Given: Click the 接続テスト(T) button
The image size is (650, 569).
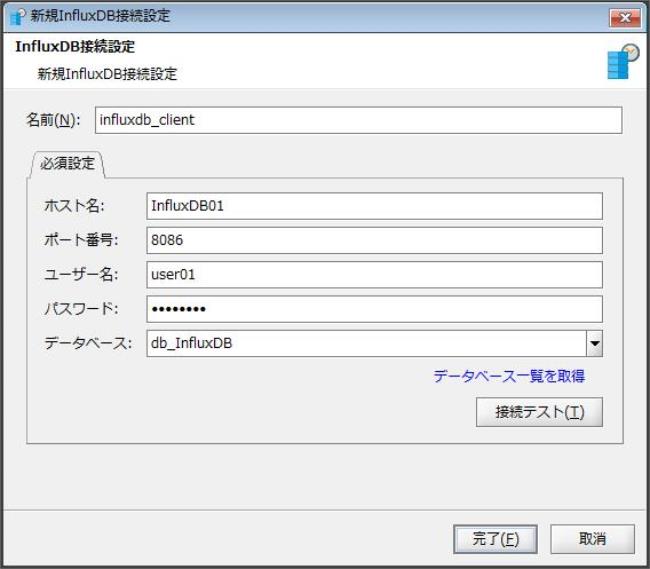Looking at the screenshot, I should click(x=539, y=412).
